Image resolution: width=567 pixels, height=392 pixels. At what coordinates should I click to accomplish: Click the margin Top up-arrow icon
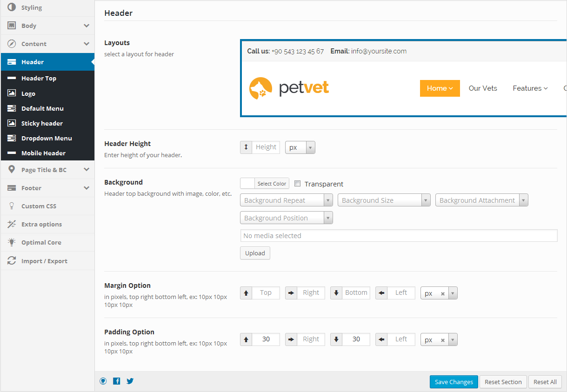coord(246,293)
